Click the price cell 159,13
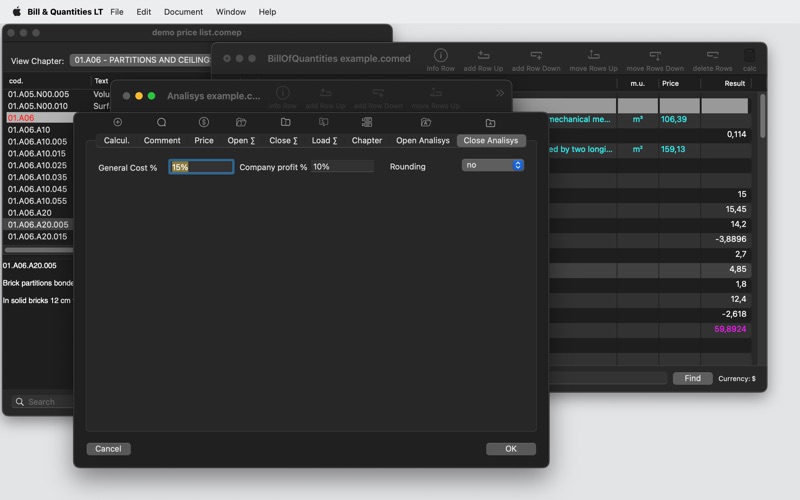Image resolution: width=800 pixels, height=500 pixels. [x=673, y=149]
